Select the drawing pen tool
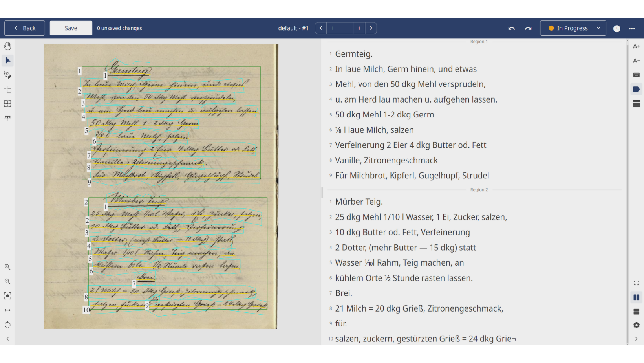This screenshot has height=363, width=644. (x=7, y=75)
